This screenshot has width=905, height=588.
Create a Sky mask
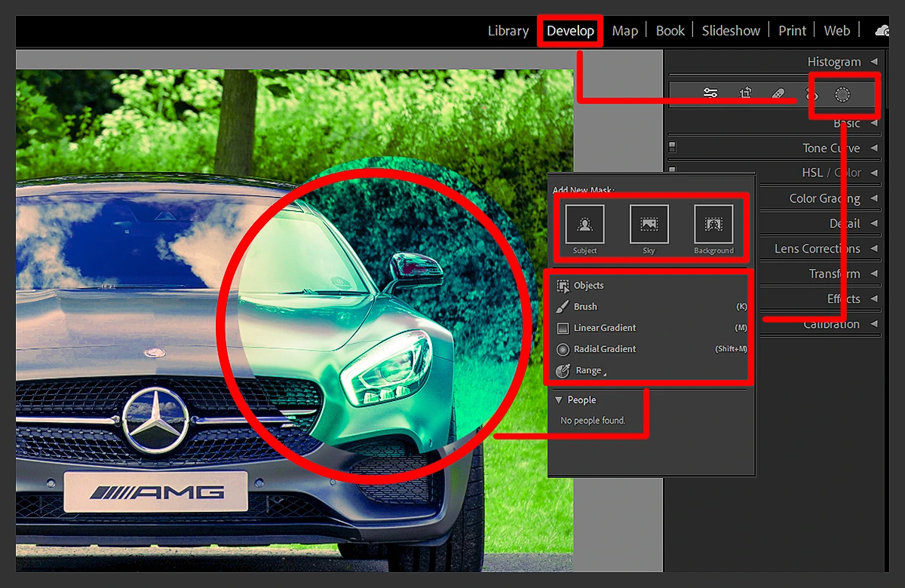pos(649,225)
